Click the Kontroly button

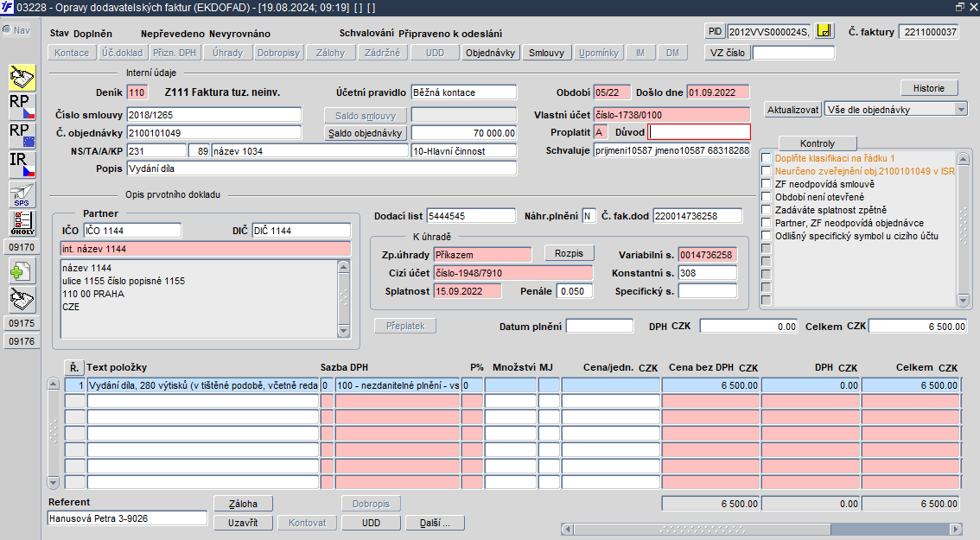tap(818, 143)
